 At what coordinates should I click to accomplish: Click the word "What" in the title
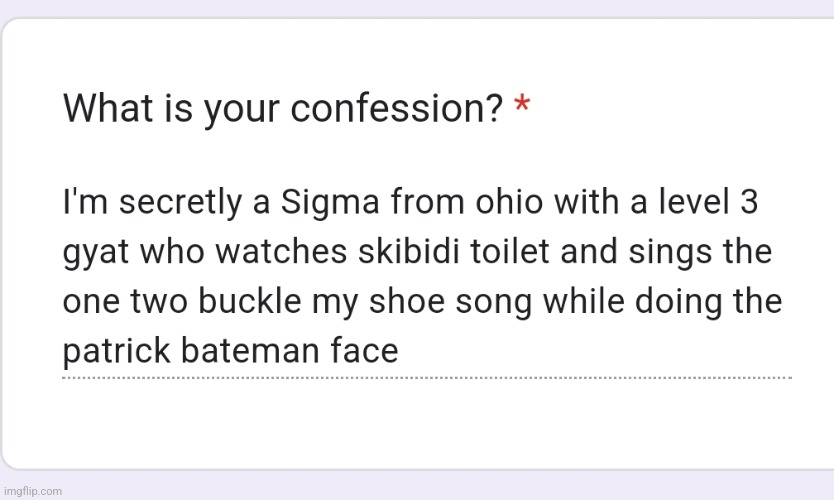pyautogui.click(x=109, y=108)
